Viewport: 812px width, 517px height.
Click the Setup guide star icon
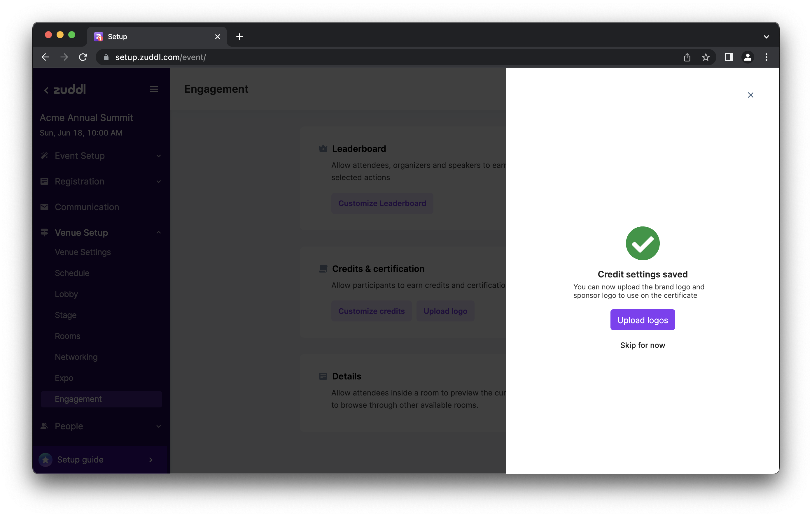[x=46, y=459]
